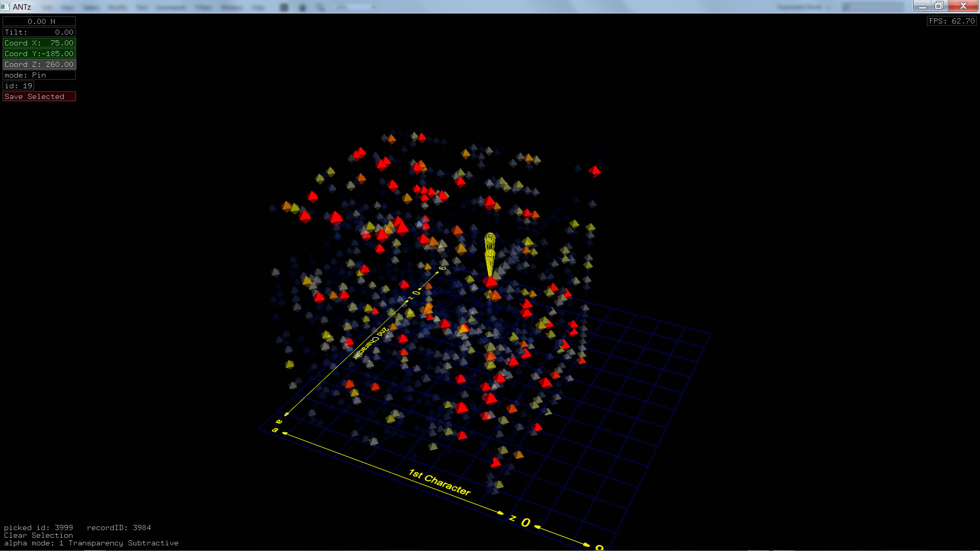980x551 pixels.
Task: Click the 2nd Character axis label
Action: coord(371,343)
